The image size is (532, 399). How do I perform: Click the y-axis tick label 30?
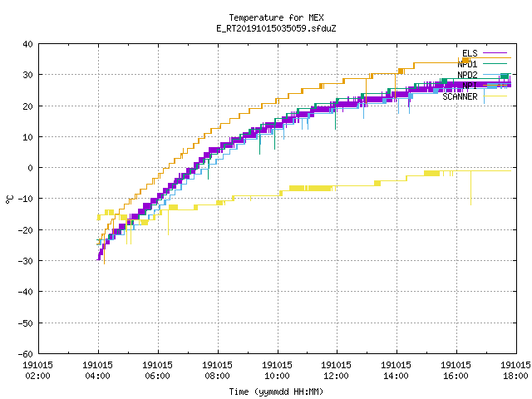(27, 75)
